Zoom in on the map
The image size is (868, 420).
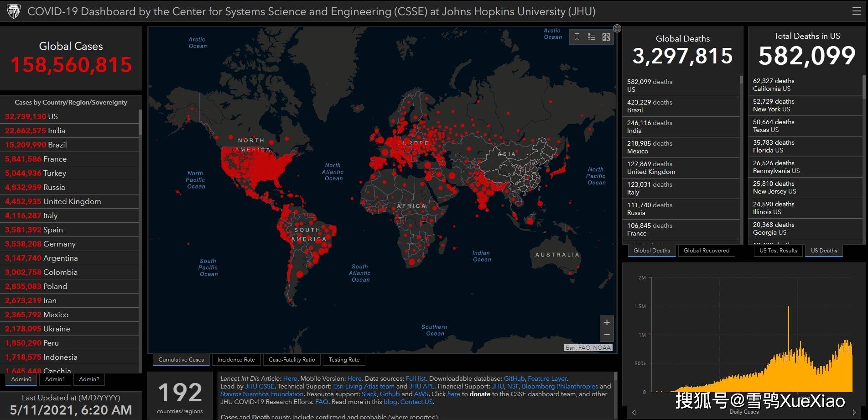(607, 322)
